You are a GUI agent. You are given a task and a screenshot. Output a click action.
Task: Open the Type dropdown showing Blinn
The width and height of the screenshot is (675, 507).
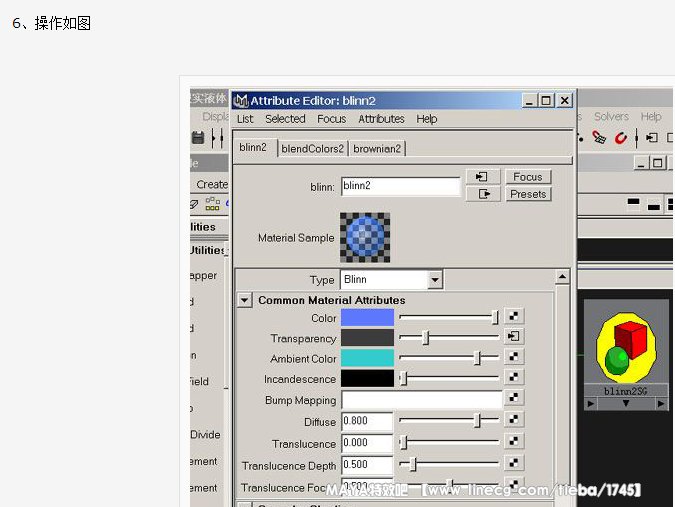point(435,280)
